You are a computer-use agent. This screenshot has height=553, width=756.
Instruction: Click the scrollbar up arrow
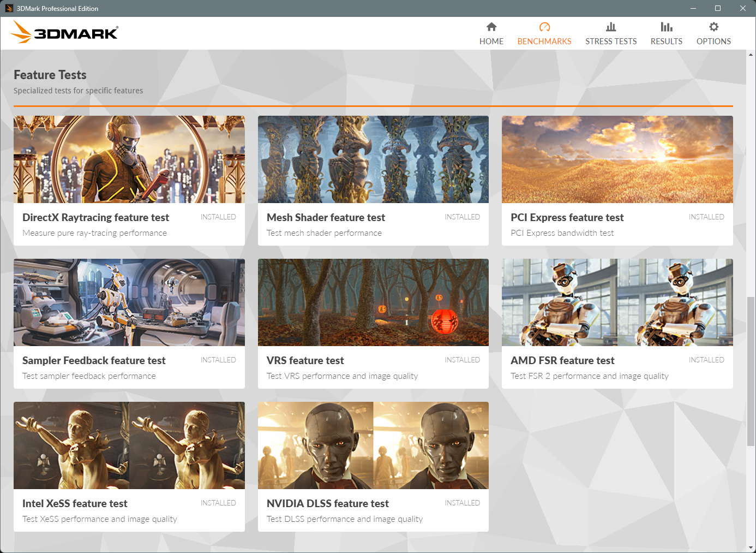[751, 55]
